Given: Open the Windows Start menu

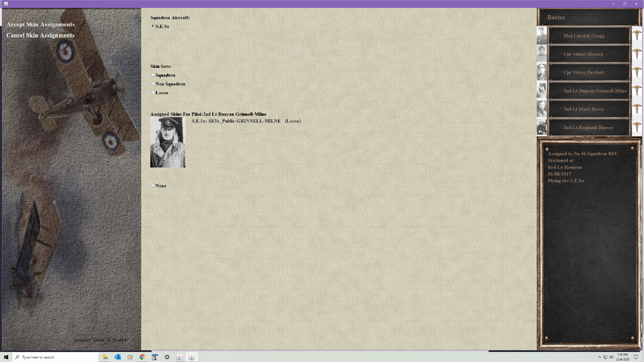Looking at the screenshot, I should tap(6, 357).
